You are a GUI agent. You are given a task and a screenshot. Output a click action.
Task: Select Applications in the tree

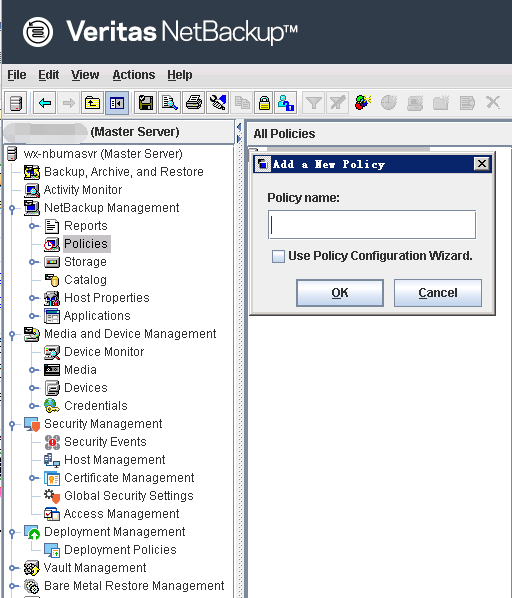tap(97, 316)
